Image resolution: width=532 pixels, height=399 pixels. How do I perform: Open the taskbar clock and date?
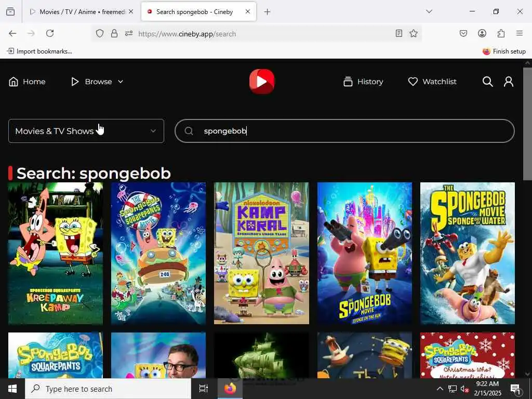click(487, 389)
